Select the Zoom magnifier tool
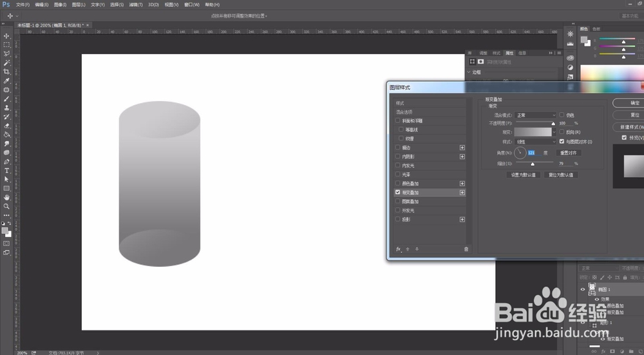644x355 pixels. (6, 207)
